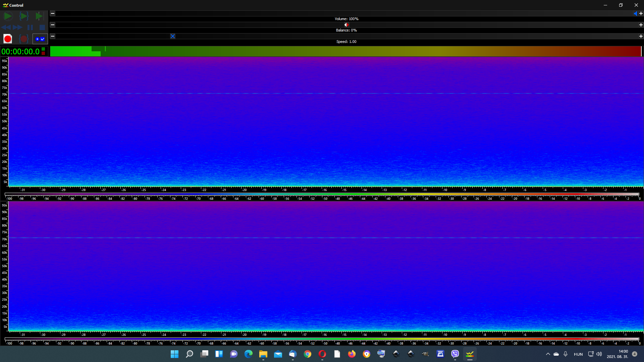Click the play selection button in braces

click(x=24, y=16)
